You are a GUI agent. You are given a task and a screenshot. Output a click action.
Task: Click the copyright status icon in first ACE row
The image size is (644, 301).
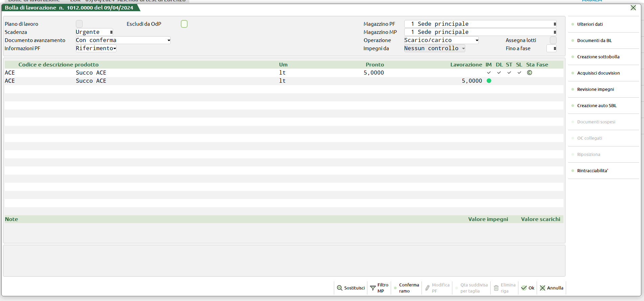(530, 73)
